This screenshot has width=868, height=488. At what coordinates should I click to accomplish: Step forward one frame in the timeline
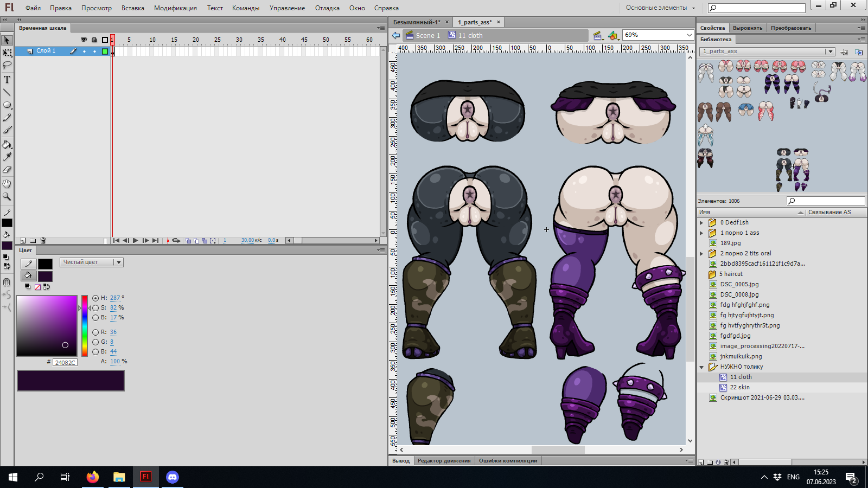coord(145,240)
